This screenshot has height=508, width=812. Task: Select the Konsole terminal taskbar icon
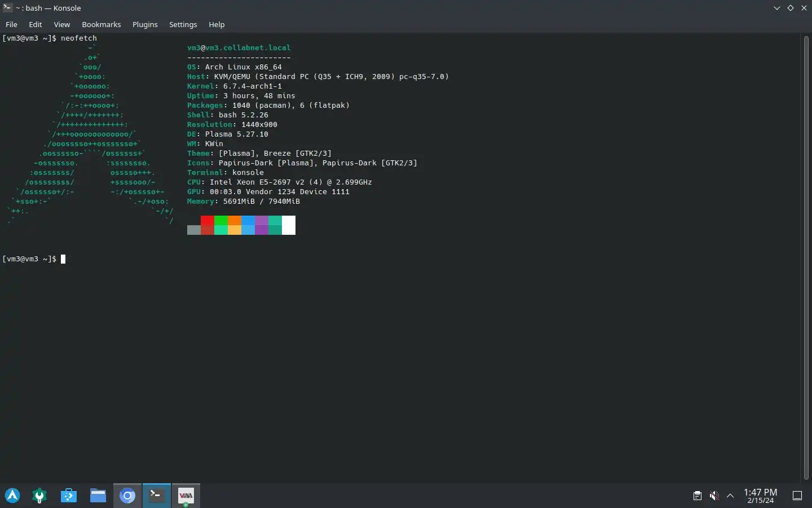(157, 496)
